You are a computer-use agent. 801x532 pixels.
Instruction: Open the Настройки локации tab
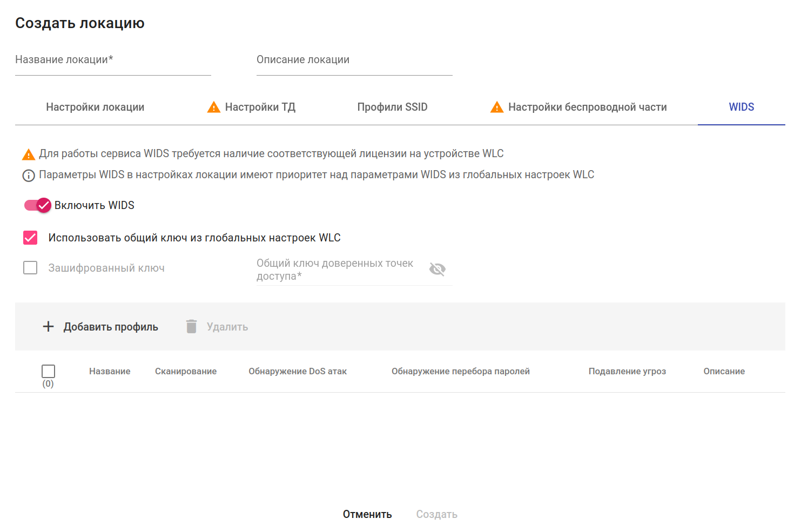click(95, 107)
